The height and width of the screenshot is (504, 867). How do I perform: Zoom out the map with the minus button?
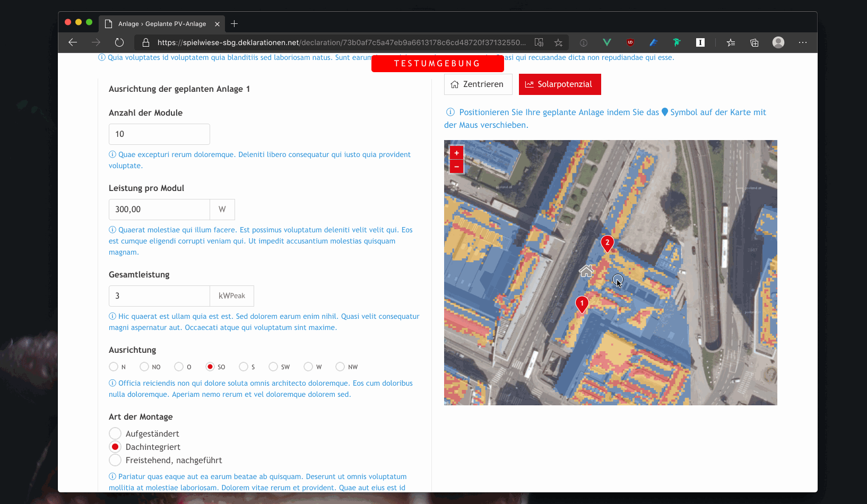pyautogui.click(x=456, y=167)
